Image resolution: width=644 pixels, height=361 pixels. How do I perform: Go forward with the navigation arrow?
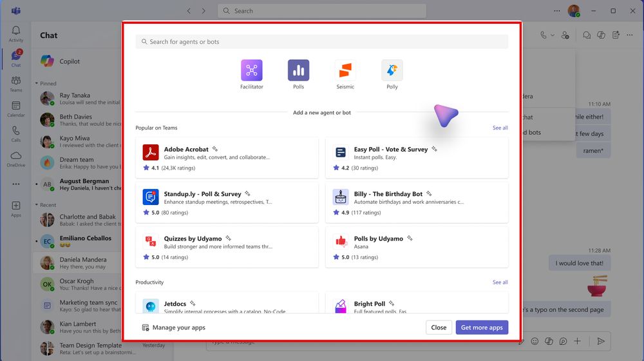(204, 11)
